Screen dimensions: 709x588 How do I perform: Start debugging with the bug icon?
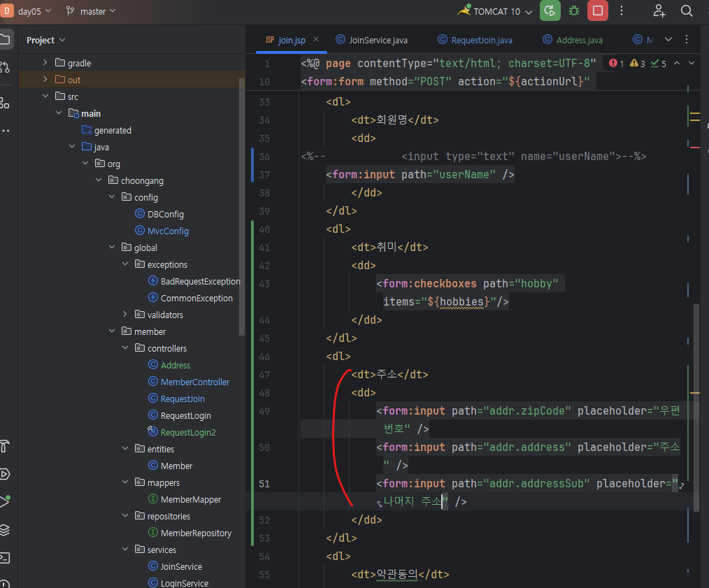tap(574, 11)
